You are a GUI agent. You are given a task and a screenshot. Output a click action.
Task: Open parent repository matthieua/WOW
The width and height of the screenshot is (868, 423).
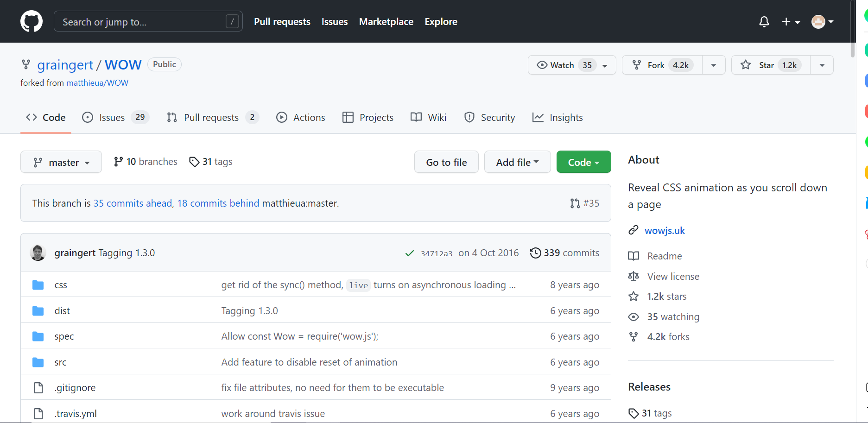97,83
